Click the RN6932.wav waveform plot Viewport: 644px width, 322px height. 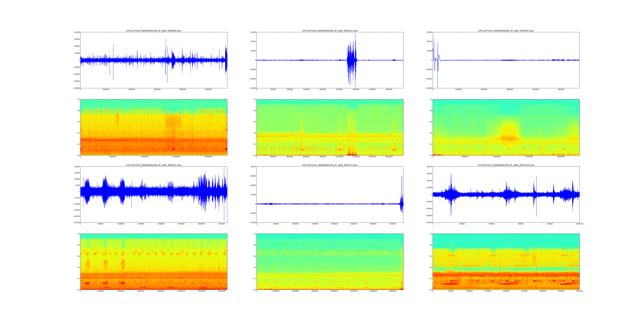(153, 194)
